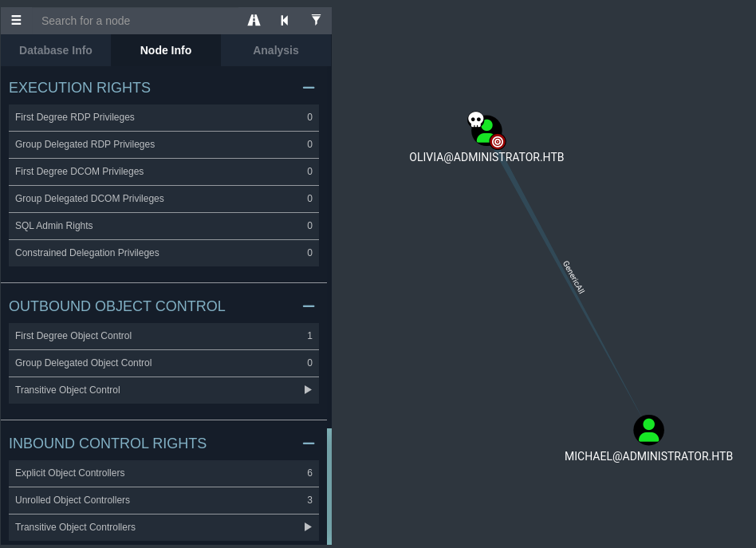The image size is (756, 548).
Task: Click the GenericAll edge label
Action: pyautogui.click(x=573, y=278)
